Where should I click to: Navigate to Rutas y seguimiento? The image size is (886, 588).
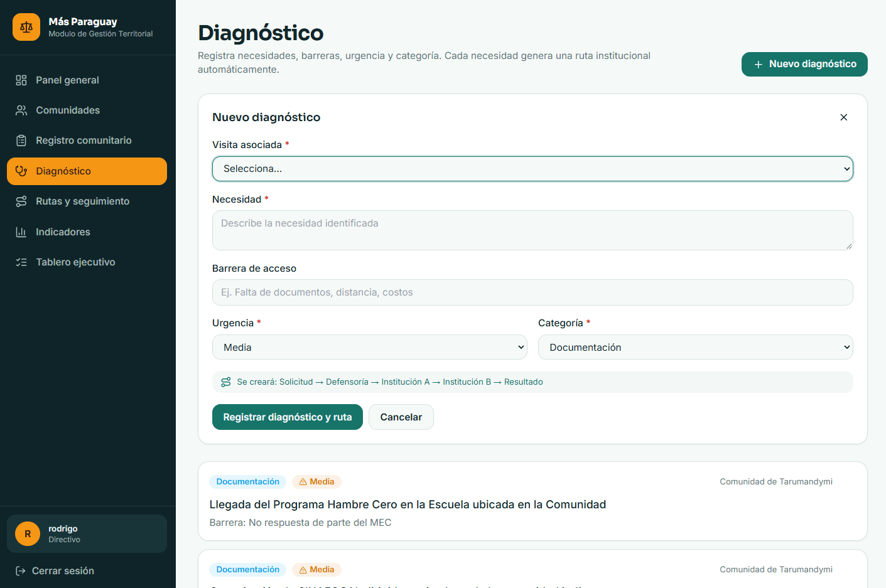pos(87,201)
